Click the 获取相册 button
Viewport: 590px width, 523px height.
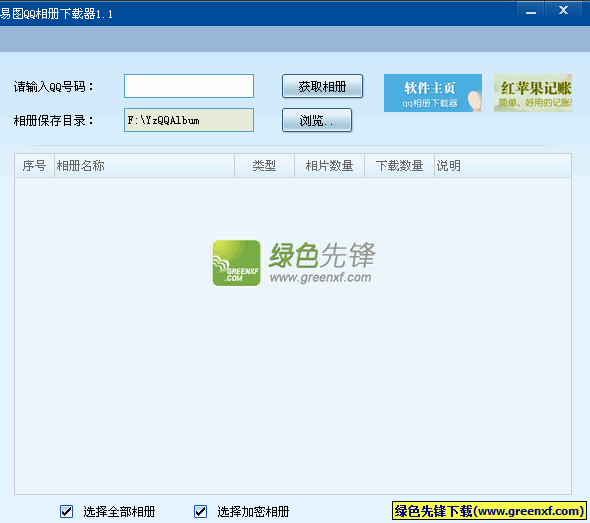click(322, 86)
